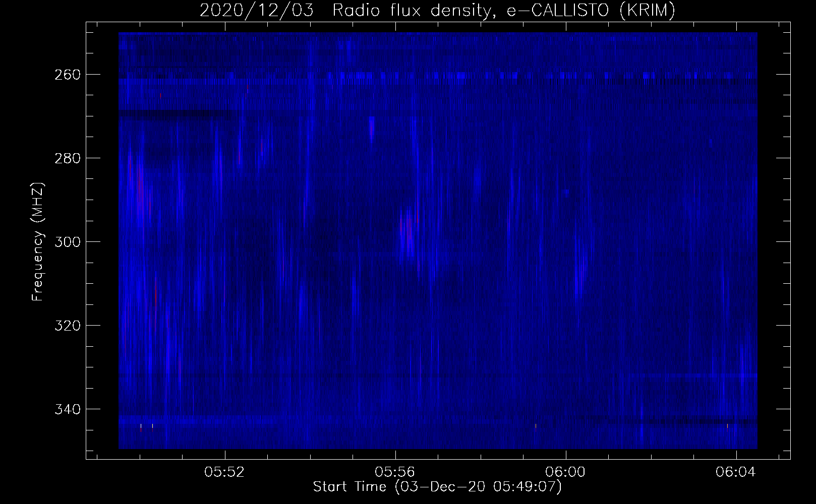Click the 260 frequency axis label

pyautogui.click(x=67, y=75)
